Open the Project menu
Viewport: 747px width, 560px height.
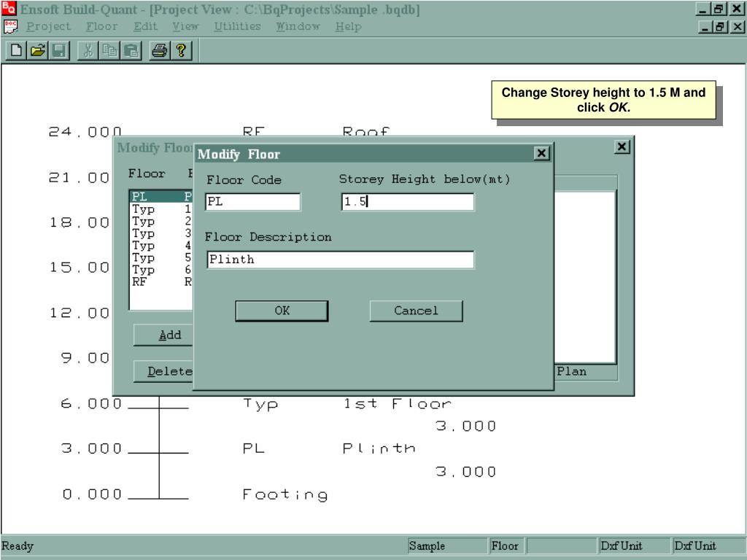click(48, 27)
